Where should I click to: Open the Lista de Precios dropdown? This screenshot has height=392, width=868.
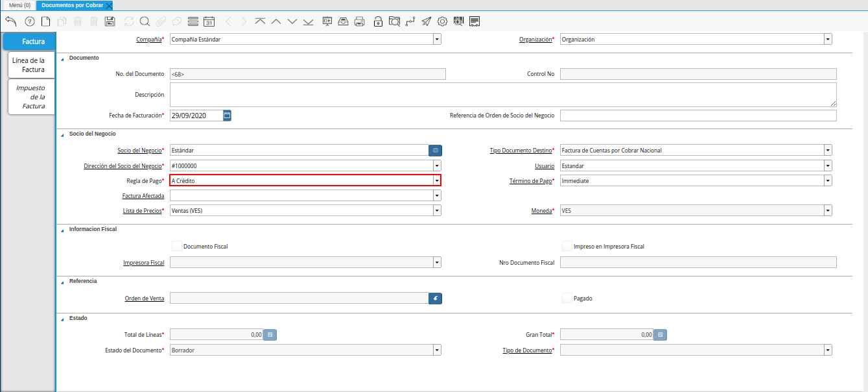(437, 210)
